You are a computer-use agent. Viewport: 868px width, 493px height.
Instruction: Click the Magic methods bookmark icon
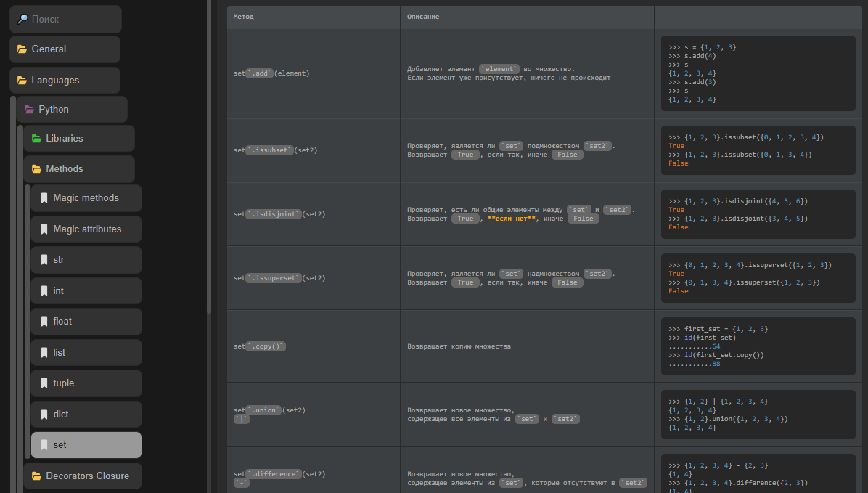click(44, 198)
